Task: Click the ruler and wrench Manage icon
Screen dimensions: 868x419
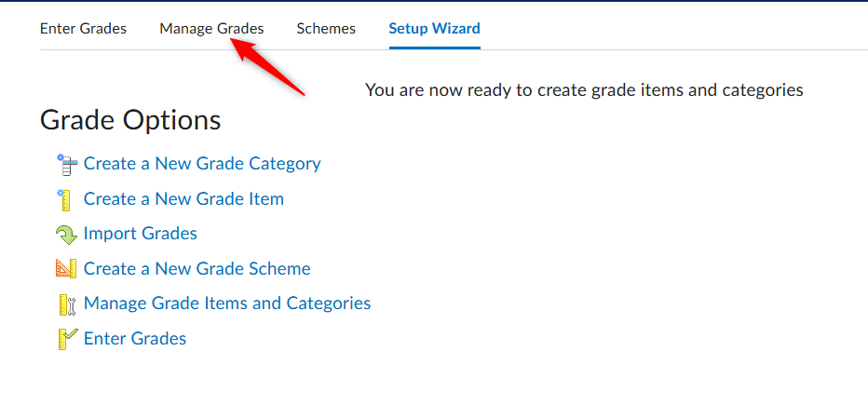Action: [x=66, y=304]
